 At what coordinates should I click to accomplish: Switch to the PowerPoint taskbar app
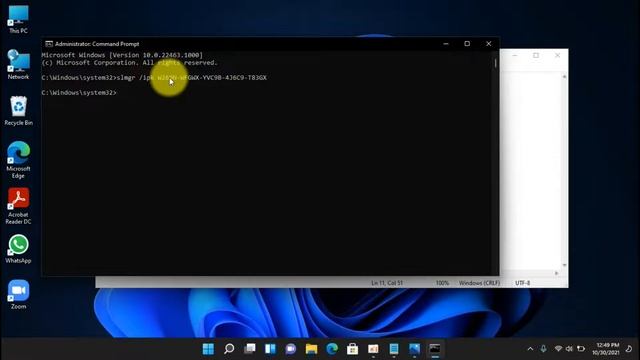(x=373, y=349)
